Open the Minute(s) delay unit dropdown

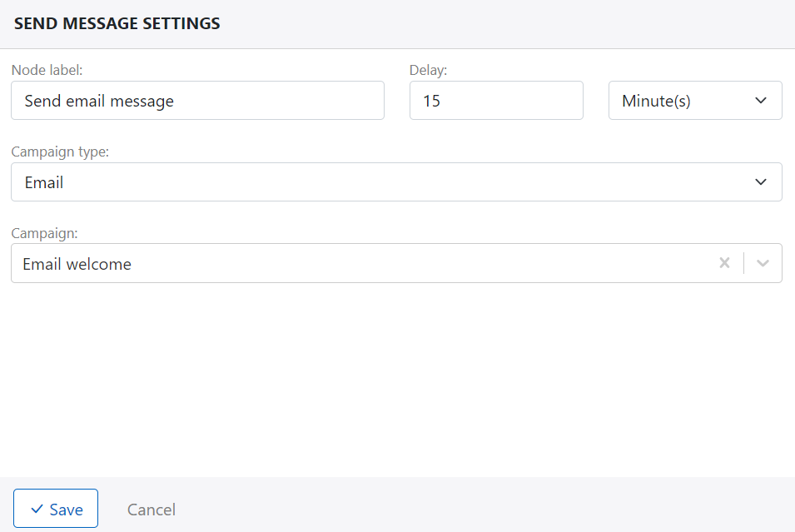tap(694, 101)
